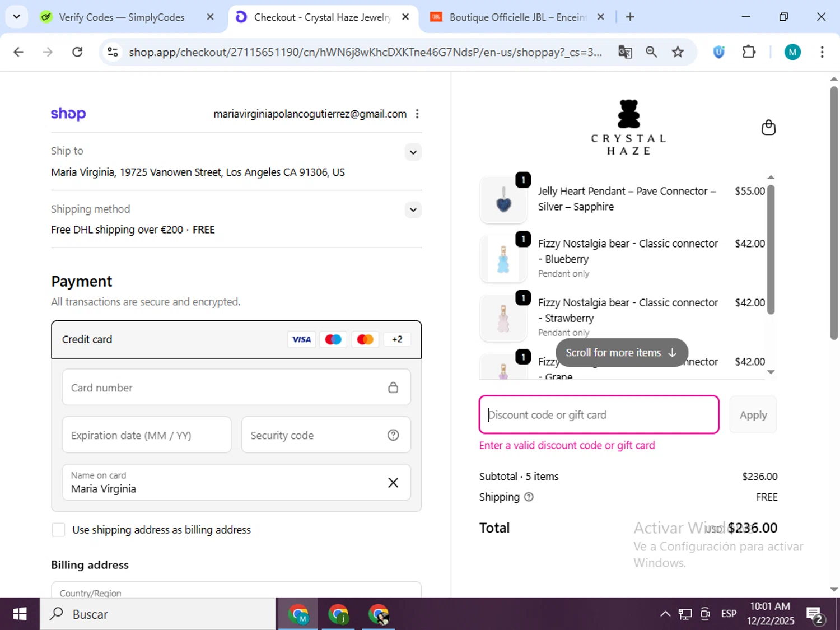840x630 pixels.
Task: Open the taskbar clock and date
Action: pos(770,614)
